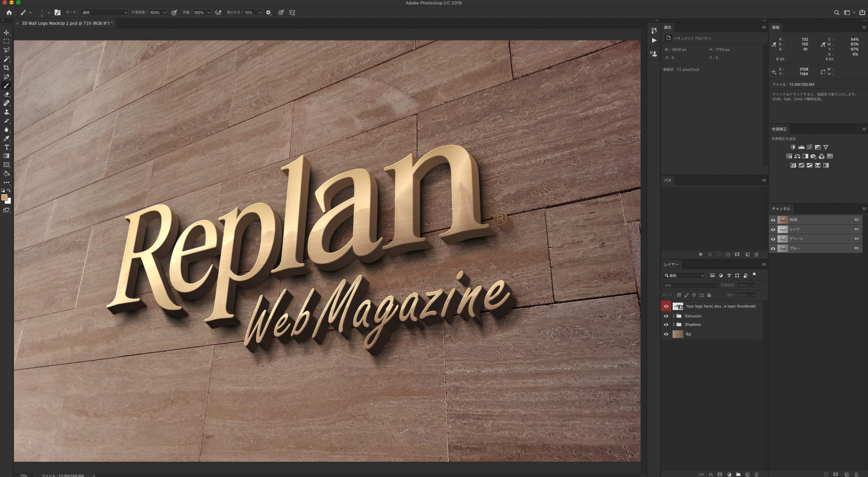Toggle the layer filter on/off switch
Screen dimensions: 868x477
(x=754, y=275)
